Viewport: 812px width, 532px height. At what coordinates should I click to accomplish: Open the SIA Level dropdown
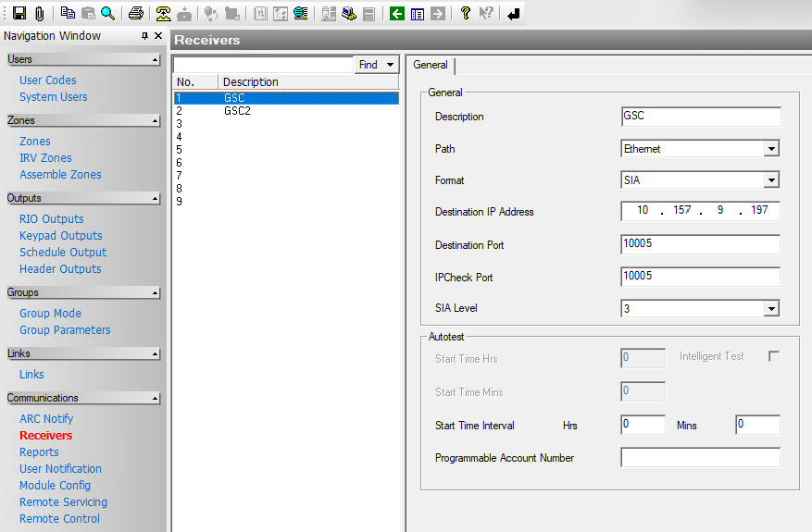coord(771,309)
